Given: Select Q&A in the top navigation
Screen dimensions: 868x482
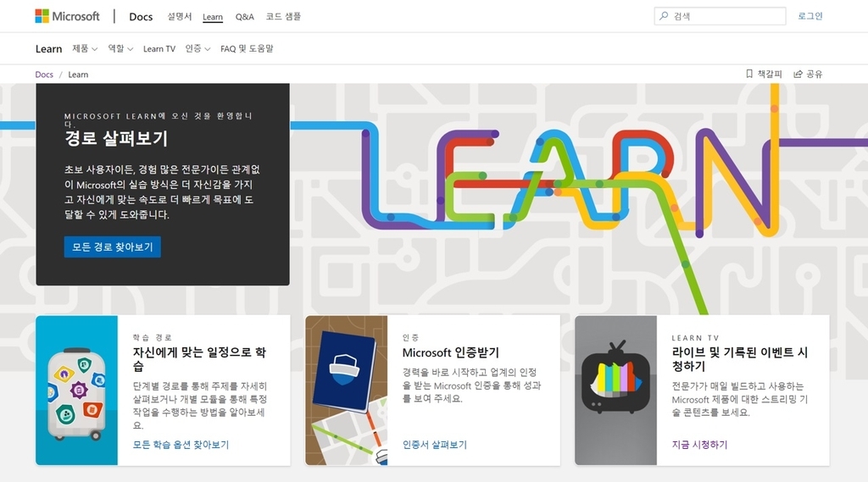Looking at the screenshot, I should [x=244, y=17].
